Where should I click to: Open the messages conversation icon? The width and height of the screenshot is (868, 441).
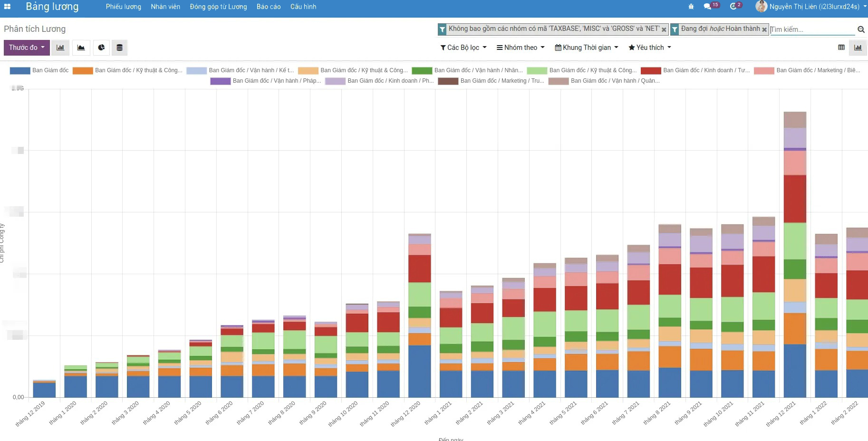707,7
